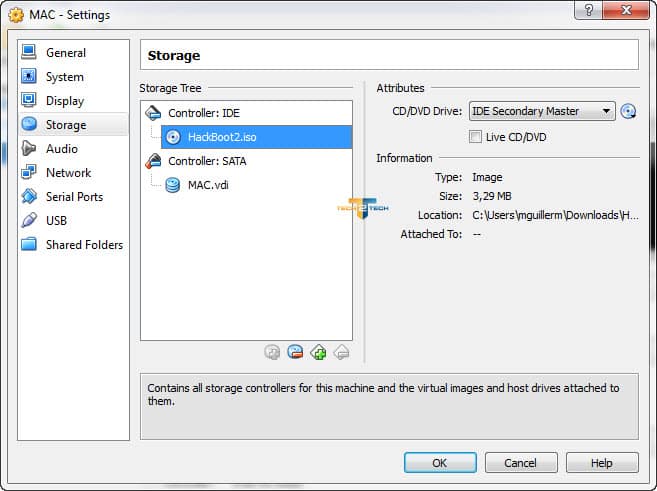Open the IDE Secondary Master dropdown
Viewport: 657px width, 491px height.
541,112
